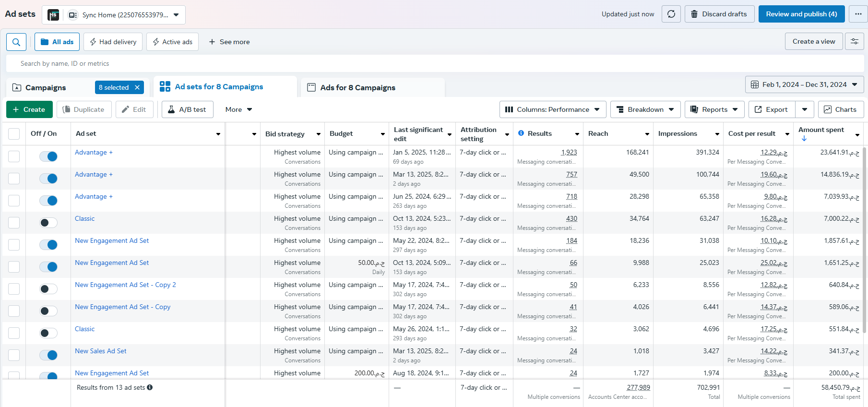Viewport: 868px width, 407px height.
Task: Switch to the Campaigns tab
Action: [46, 87]
